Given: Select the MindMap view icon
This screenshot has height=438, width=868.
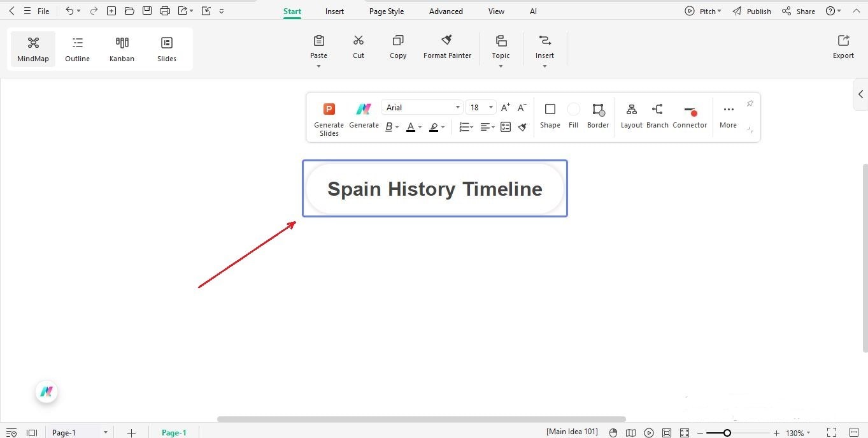Looking at the screenshot, I should pyautogui.click(x=32, y=48).
